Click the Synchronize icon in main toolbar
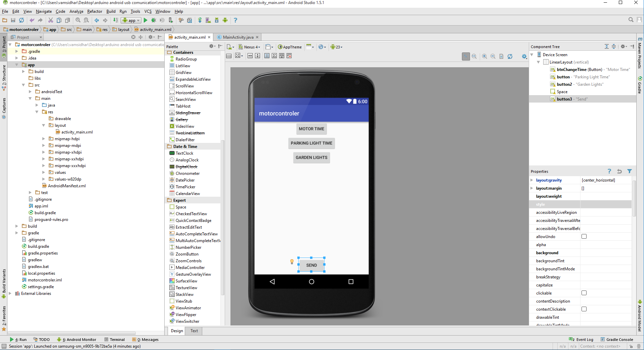Image resolution: width=644 pixels, height=350 pixels. coord(22,20)
